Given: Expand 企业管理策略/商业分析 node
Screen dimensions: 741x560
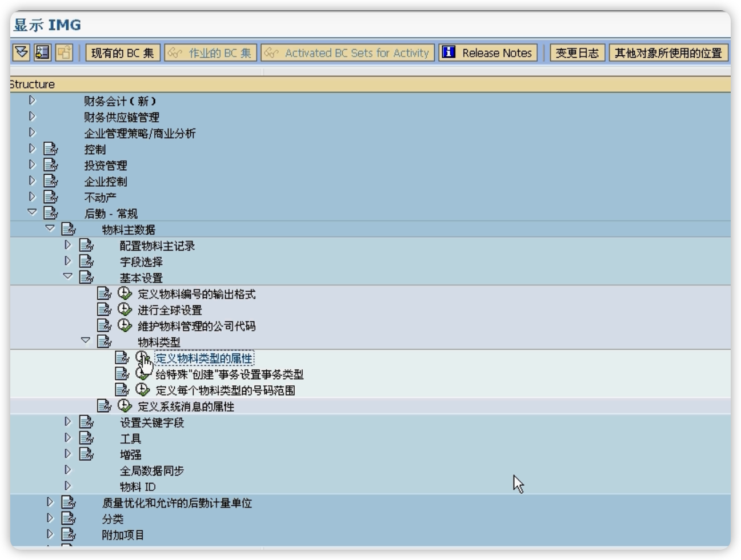Looking at the screenshot, I should 32,132.
